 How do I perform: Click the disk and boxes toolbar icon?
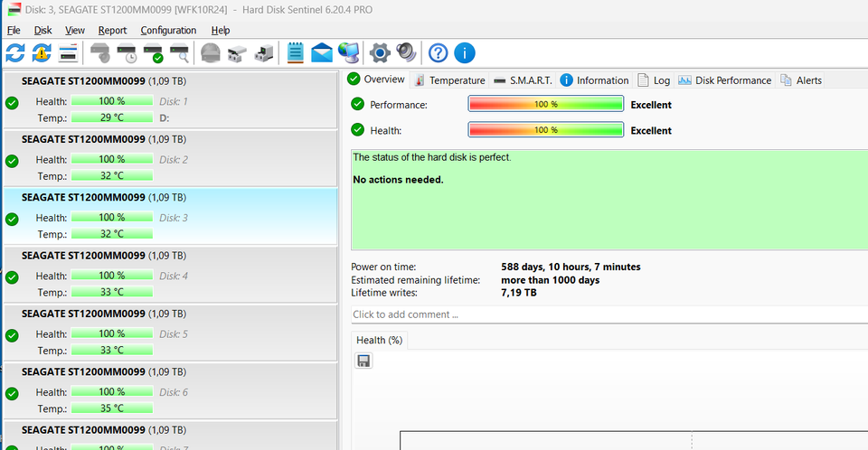pyautogui.click(x=238, y=53)
